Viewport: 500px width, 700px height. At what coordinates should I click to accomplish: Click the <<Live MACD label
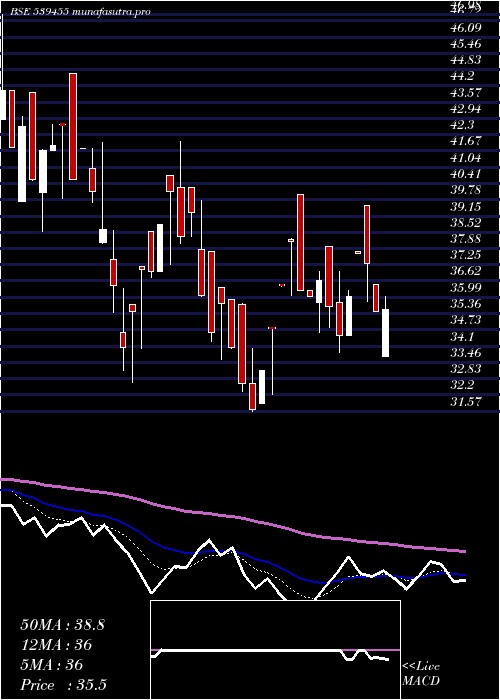pyautogui.click(x=421, y=674)
